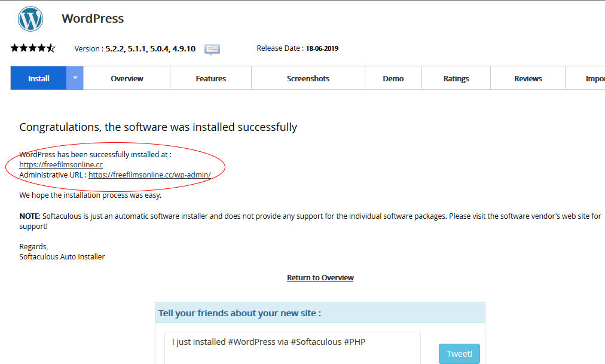Screen dimensions: 605x364
Task: Click the version numbers 5.2.2, 5.1.1, 5.0.4, 4.9.10
Action: point(151,49)
